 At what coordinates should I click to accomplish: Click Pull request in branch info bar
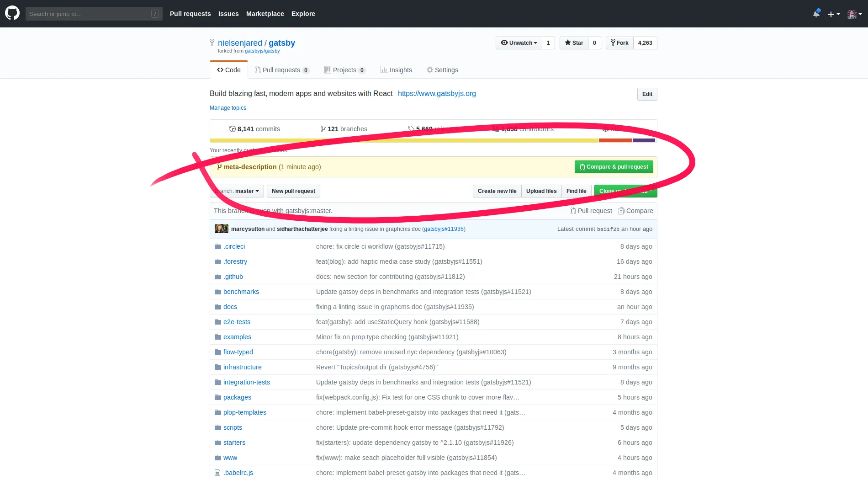(591, 211)
